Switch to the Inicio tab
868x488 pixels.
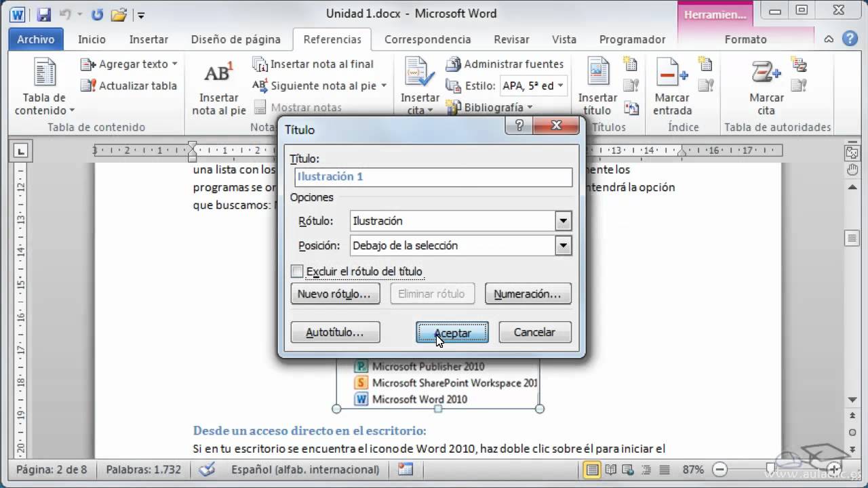(x=92, y=39)
